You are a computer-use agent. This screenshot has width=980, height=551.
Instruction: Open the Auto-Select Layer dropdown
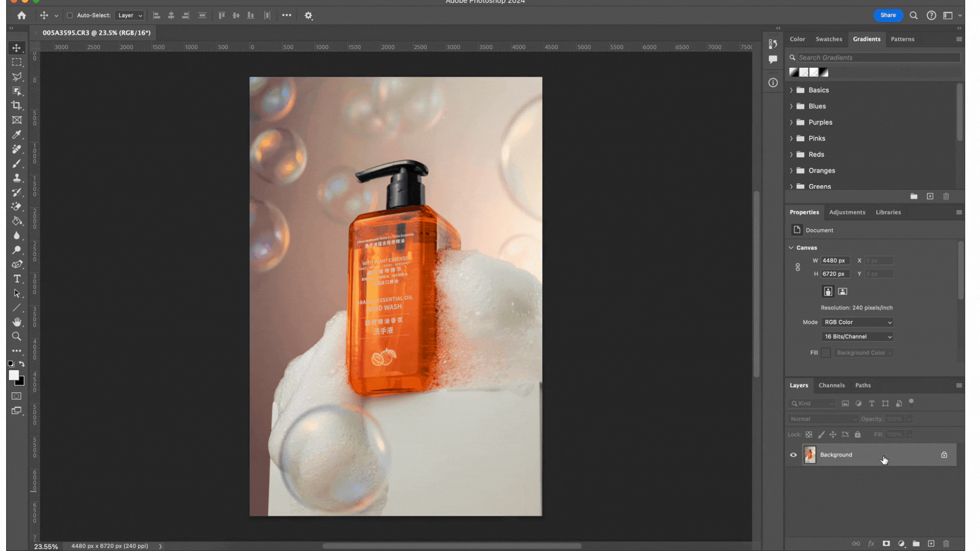pyautogui.click(x=130, y=15)
